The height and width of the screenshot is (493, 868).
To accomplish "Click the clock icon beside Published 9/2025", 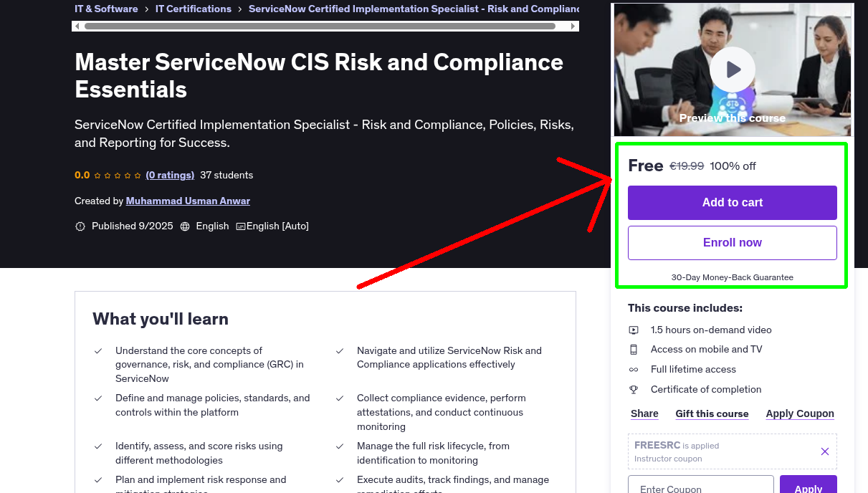I will point(80,226).
